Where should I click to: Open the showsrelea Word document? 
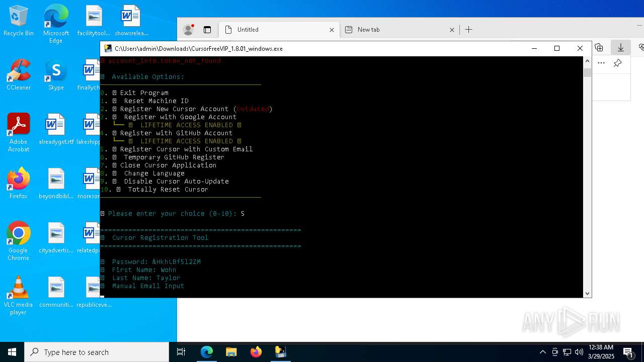[x=131, y=21]
